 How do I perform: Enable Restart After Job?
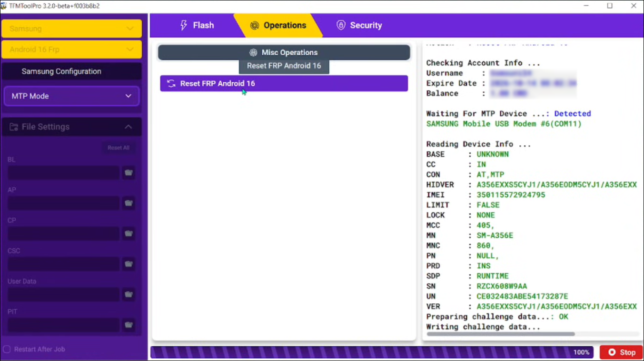(x=7, y=349)
